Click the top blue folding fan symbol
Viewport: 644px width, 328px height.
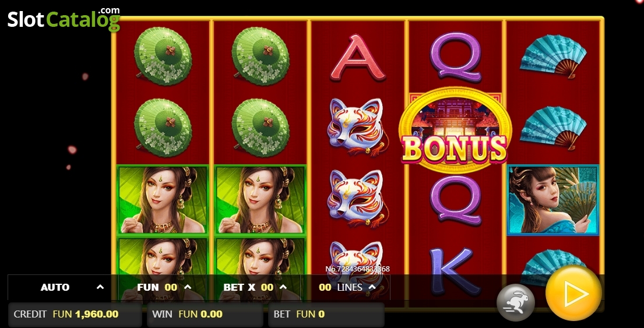point(553,57)
